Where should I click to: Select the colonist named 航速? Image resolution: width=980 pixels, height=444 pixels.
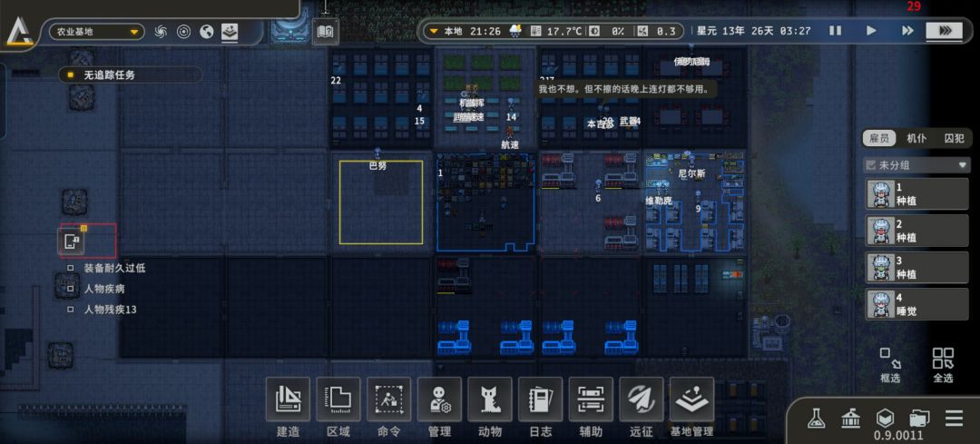pyautogui.click(x=510, y=144)
